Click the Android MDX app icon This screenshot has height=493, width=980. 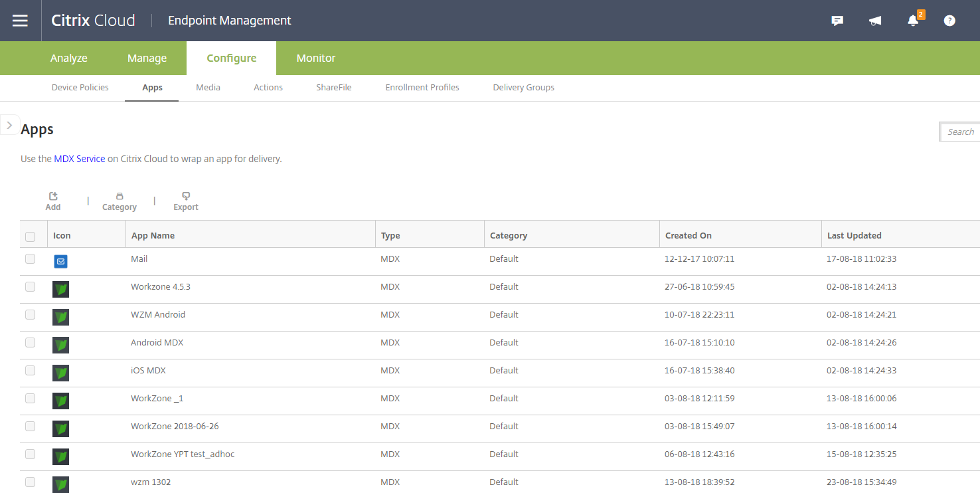(60, 345)
